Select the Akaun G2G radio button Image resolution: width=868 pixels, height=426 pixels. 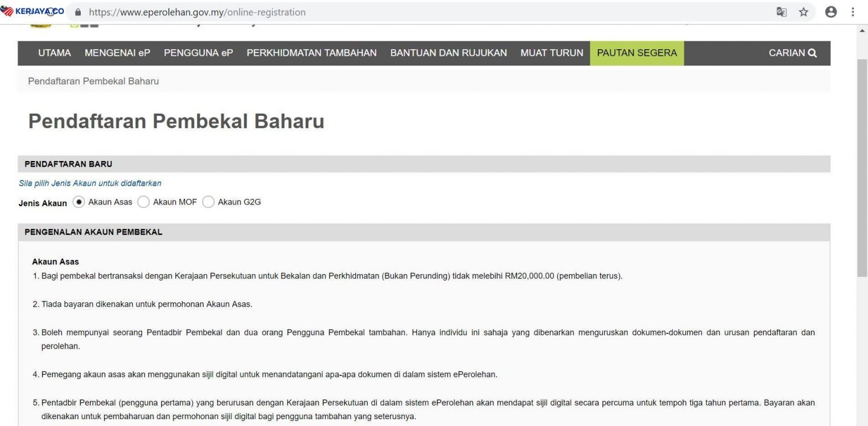coord(209,201)
